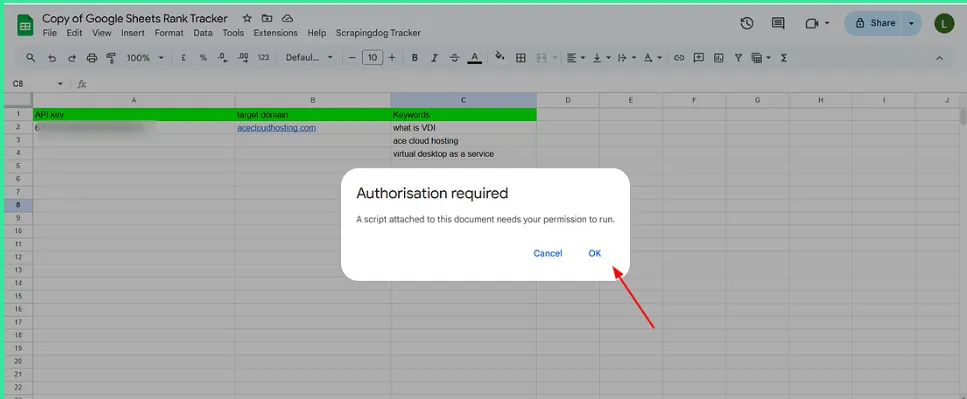This screenshot has height=399, width=967.
Task: Open the Edit menu
Action: (x=74, y=33)
